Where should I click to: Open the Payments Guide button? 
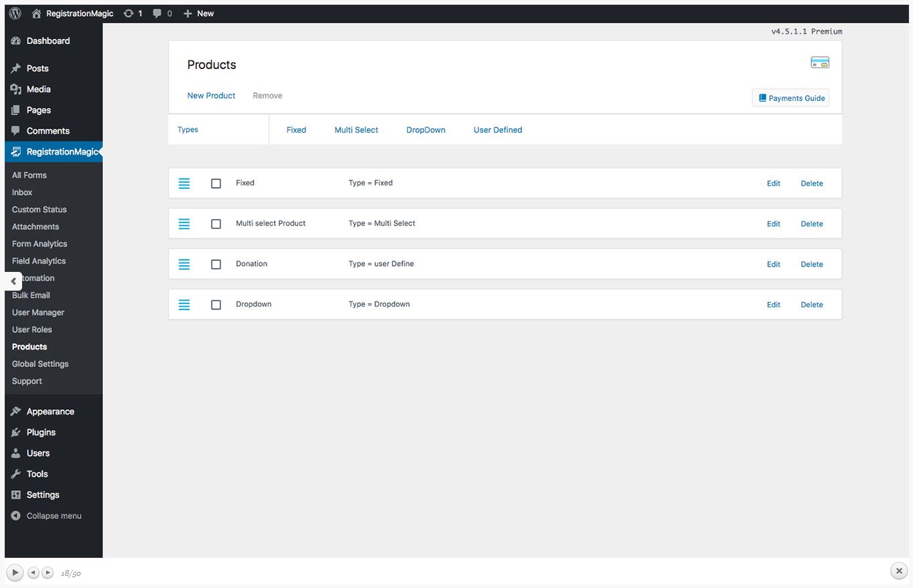coord(790,98)
